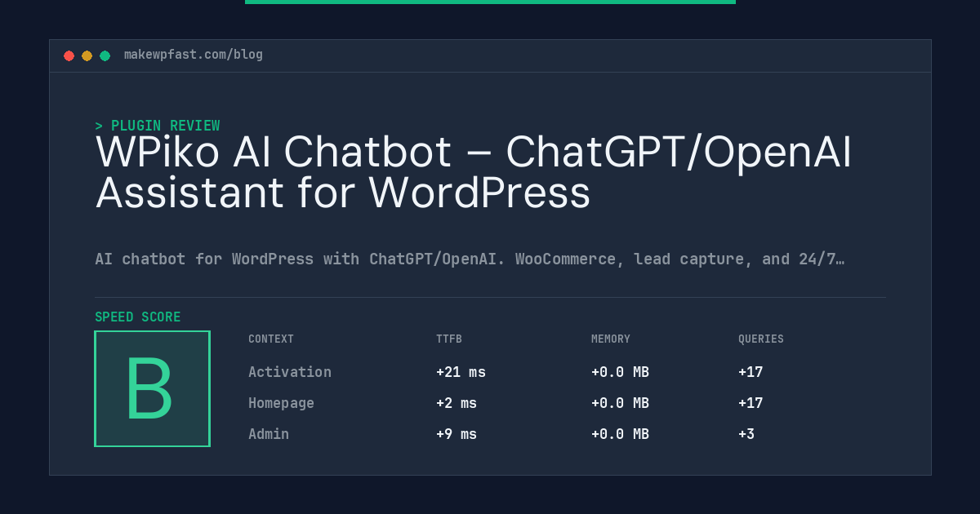This screenshot has height=514, width=980.
Task: Select the Homepage row label
Action: point(281,403)
